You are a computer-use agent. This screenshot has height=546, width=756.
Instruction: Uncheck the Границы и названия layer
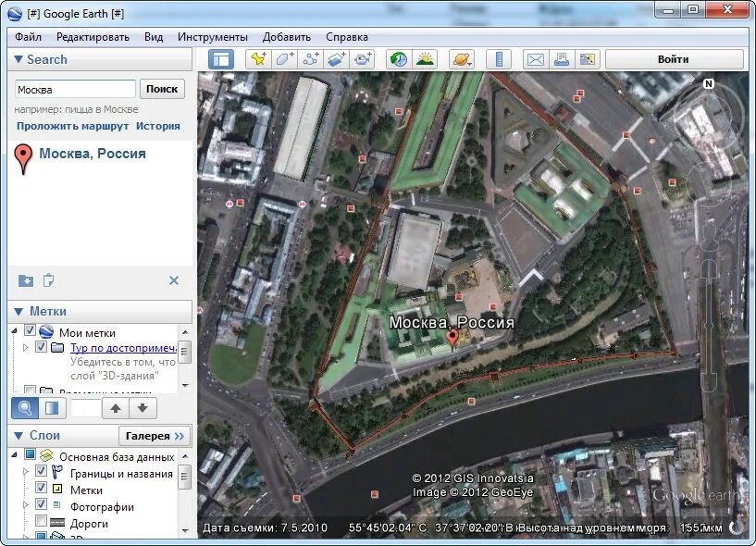[x=41, y=471]
